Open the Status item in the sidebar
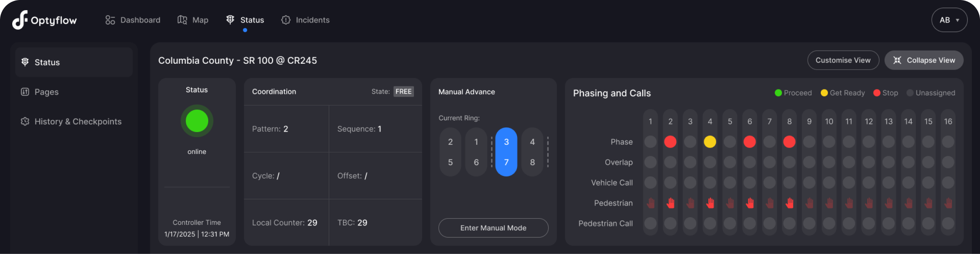This screenshot has height=254, width=980. (74, 62)
